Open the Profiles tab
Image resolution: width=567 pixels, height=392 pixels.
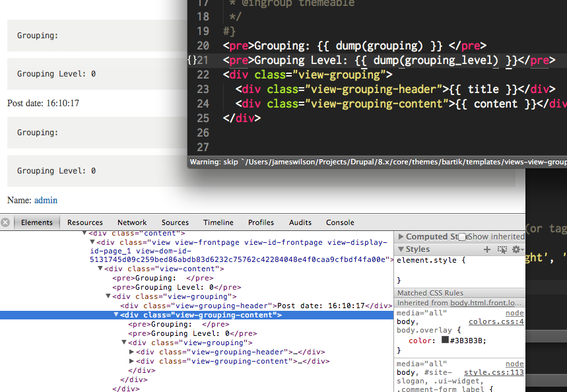tap(261, 222)
